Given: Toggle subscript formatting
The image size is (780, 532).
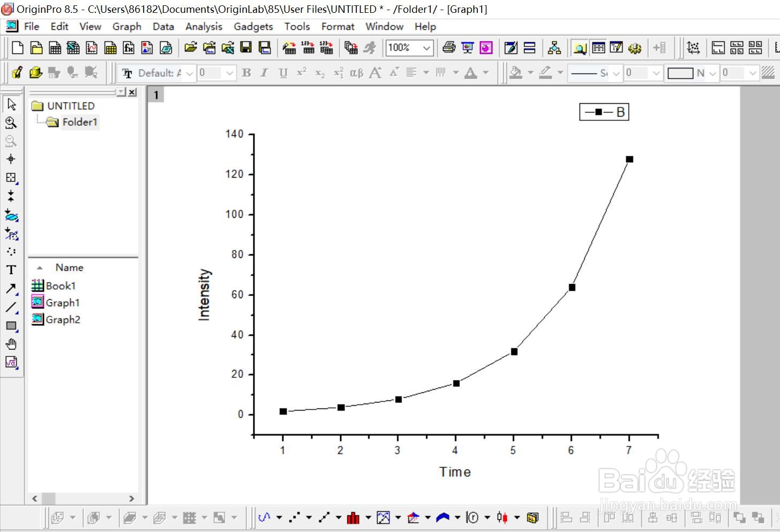Looking at the screenshot, I should pyautogui.click(x=320, y=73).
